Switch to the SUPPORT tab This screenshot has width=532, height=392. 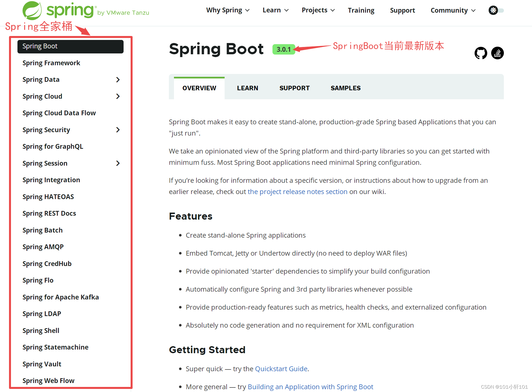coord(294,88)
